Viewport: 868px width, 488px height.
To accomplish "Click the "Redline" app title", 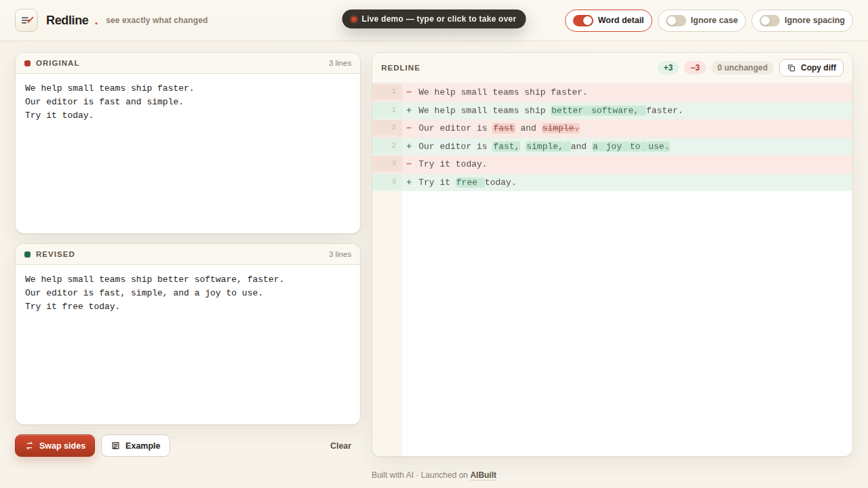I will click(x=67, y=20).
